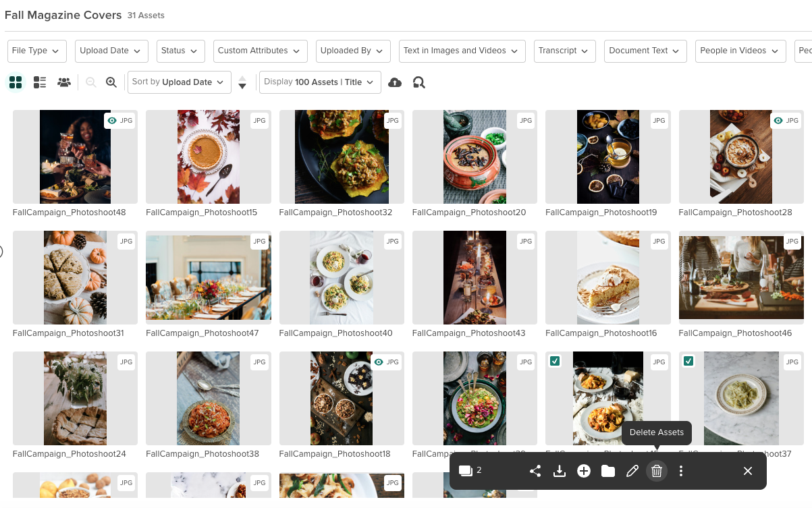This screenshot has height=508, width=812.
Task: Move selected assets to folder
Action: click(608, 471)
